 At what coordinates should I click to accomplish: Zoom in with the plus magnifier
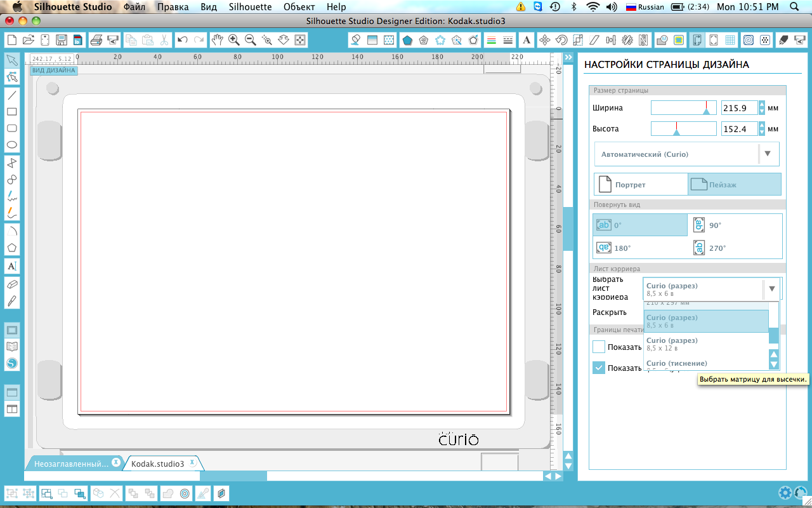pos(234,40)
